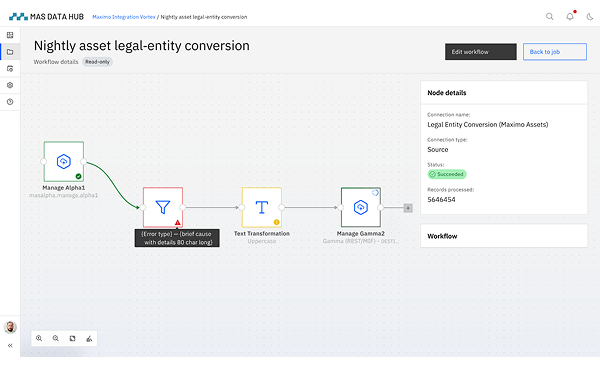Viewport: 600px width, 365px height.
Task: Open Maximo Integration Vortex breadcrumb link
Action: (124, 17)
